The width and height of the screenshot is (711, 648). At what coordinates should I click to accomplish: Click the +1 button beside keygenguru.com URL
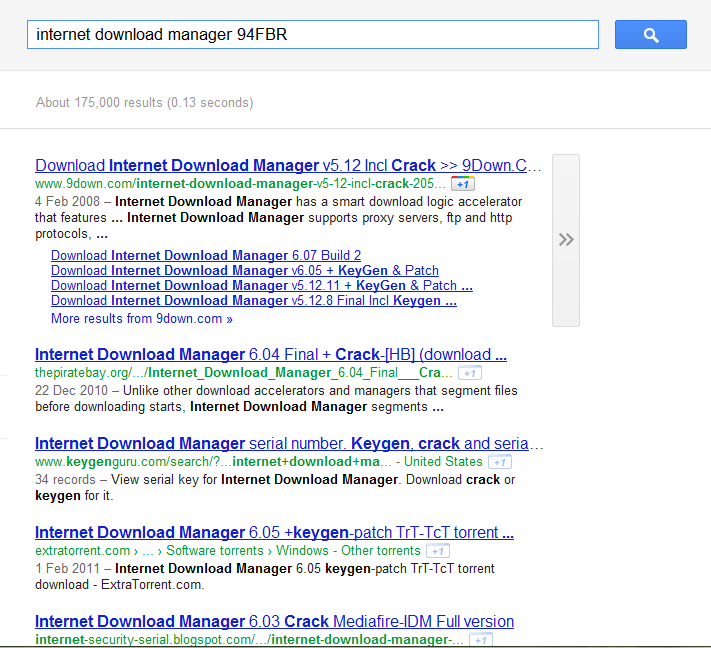500,462
